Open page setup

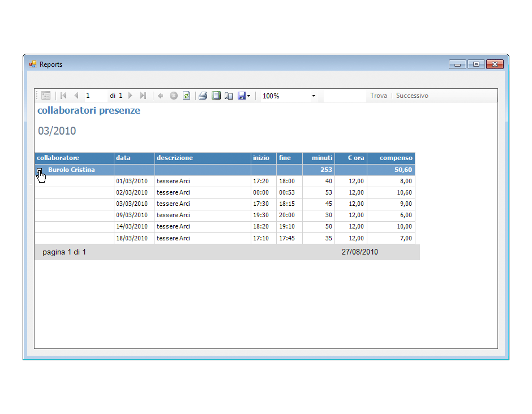coord(229,96)
